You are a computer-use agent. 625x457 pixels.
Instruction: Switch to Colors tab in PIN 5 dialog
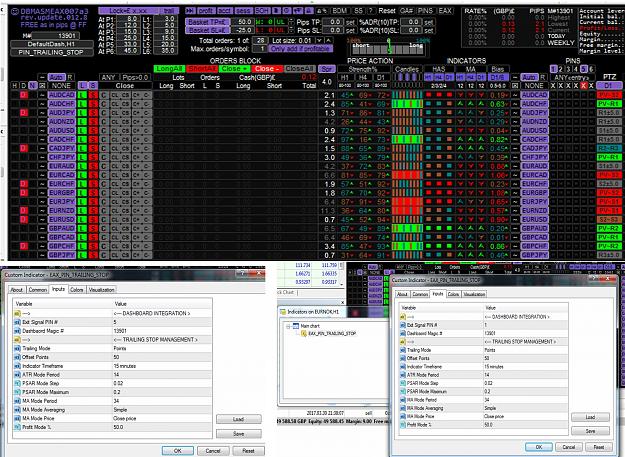pyautogui.click(x=77, y=290)
